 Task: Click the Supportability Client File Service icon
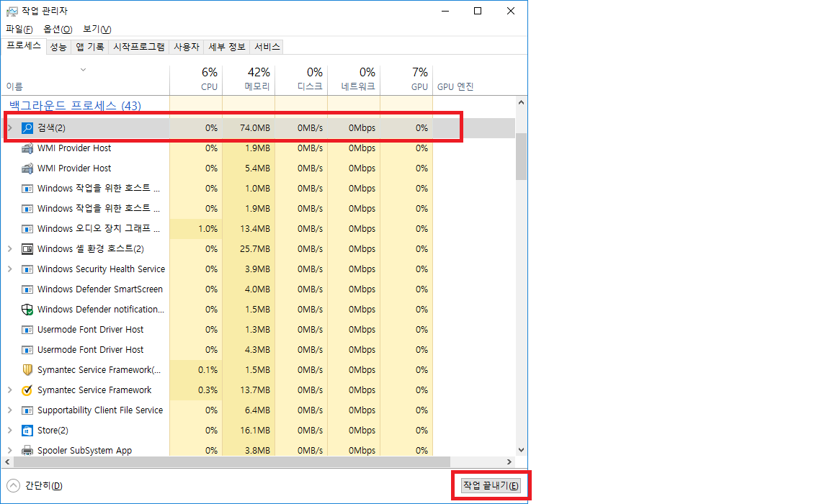tap(27, 410)
